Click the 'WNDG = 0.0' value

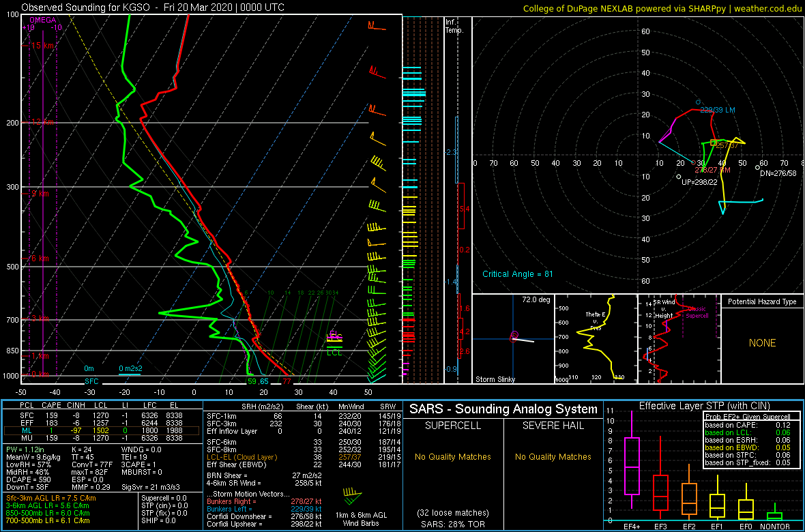coord(142,450)
